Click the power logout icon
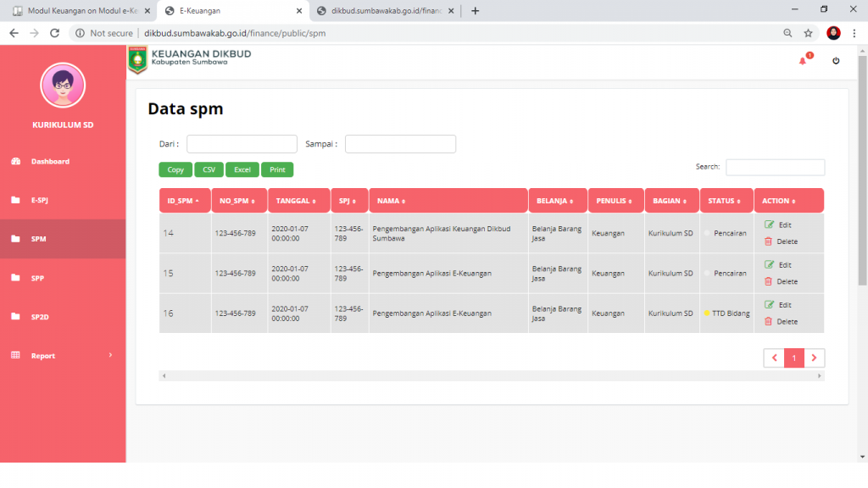The width and height of the screenshot is (868, 488). click(836, 61)
